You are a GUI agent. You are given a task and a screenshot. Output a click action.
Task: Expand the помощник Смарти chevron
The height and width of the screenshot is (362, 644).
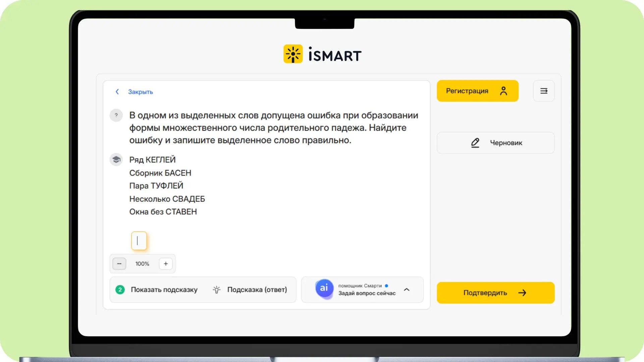click(x=407, y=290)
